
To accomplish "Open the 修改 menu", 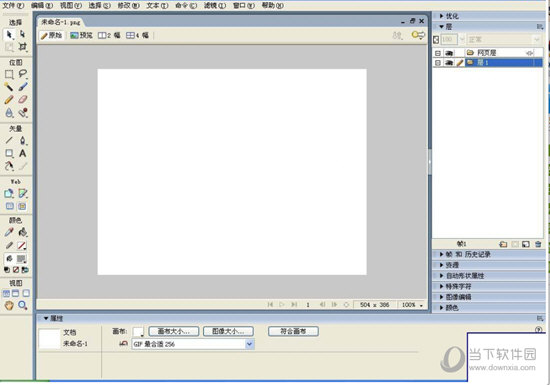I will tap(128, 6).
